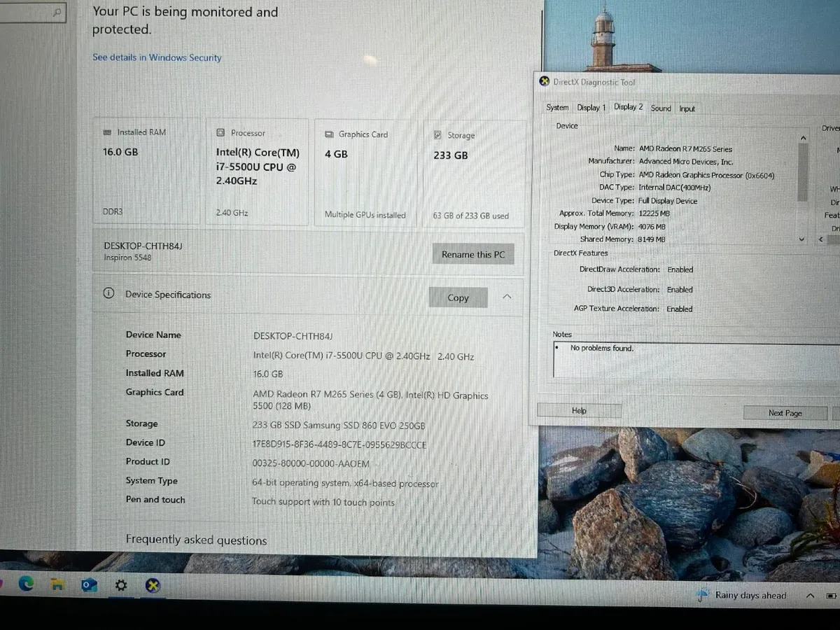Select the DirectX Diagnostic taskbar icon
Screen dimensions: 840x630
pos(153,586)
